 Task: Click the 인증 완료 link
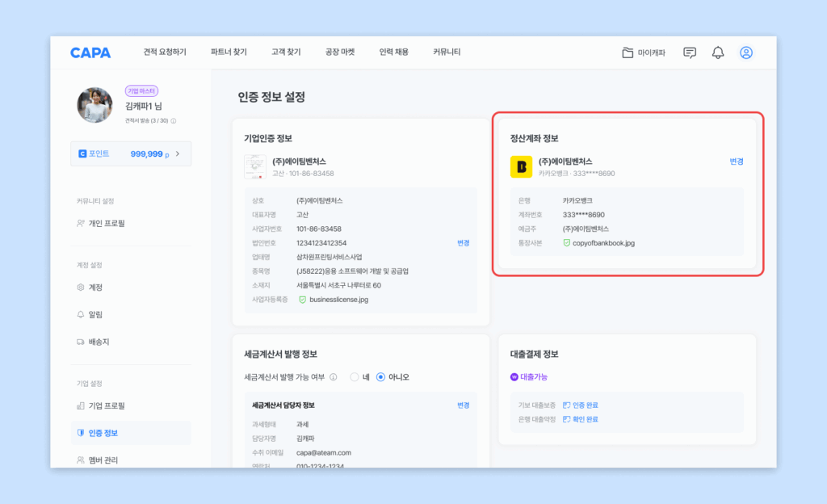click(586, 405)
